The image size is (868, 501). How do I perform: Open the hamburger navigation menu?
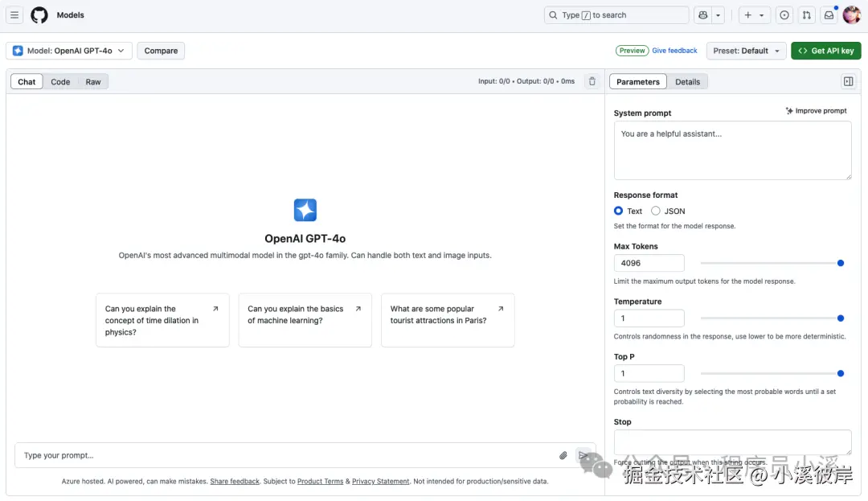[x=14, y=15]
